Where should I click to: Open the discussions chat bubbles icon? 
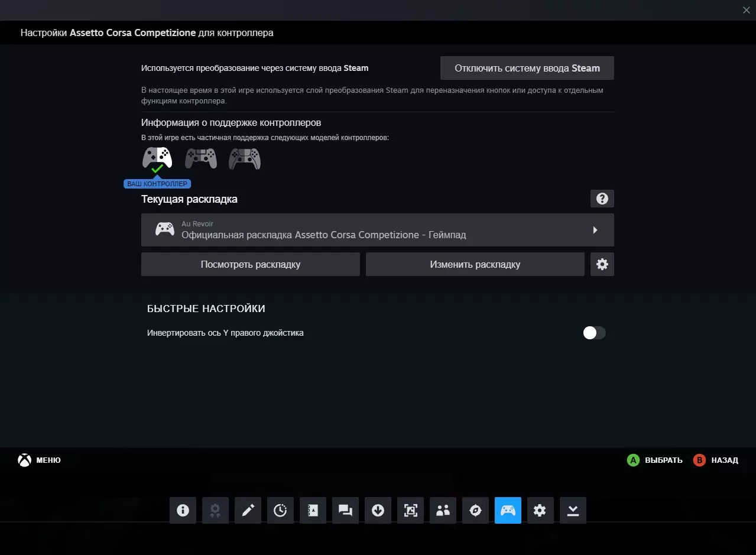(x=345, y=510)
